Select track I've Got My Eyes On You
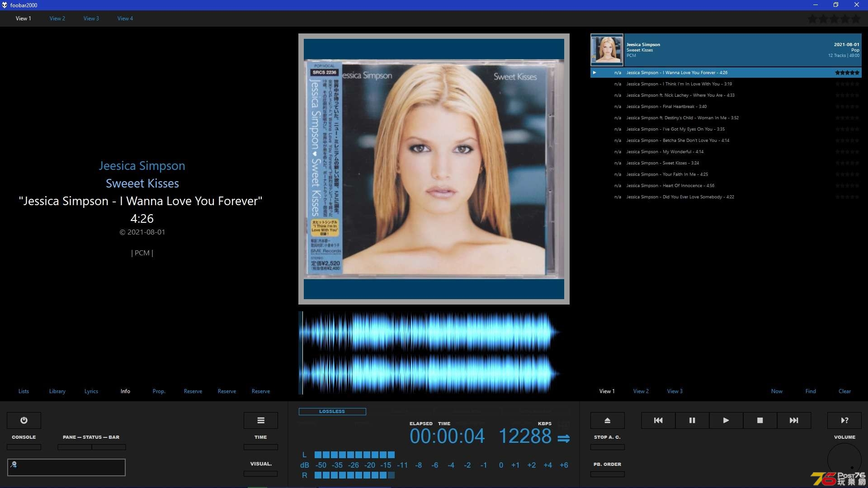 click(726, 129)
